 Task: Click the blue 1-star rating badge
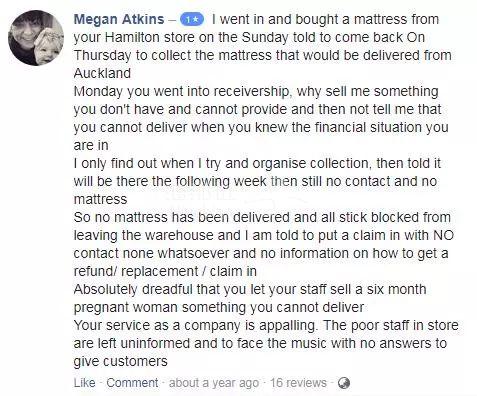[x=192, y=20]
